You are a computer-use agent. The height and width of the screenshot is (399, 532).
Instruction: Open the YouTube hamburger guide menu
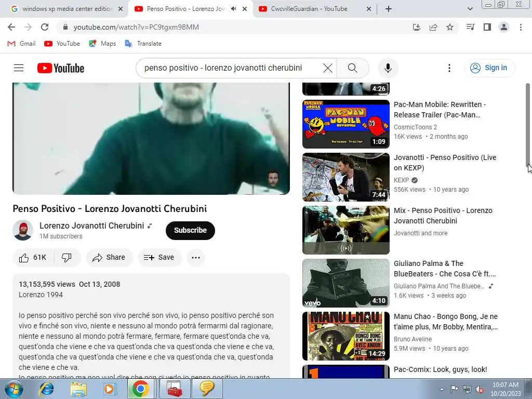[19, 68]
